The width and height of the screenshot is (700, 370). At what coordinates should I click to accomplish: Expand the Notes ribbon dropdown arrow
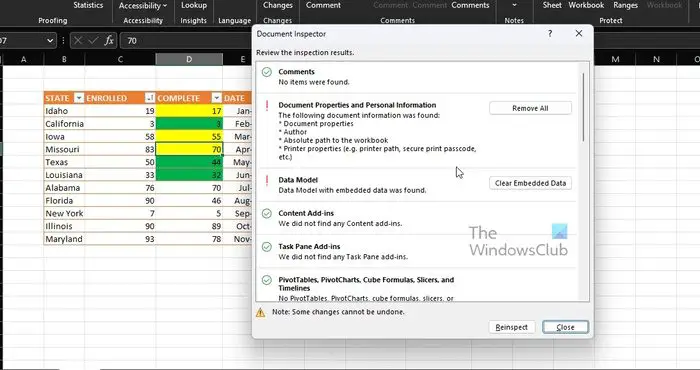[514, 5]
